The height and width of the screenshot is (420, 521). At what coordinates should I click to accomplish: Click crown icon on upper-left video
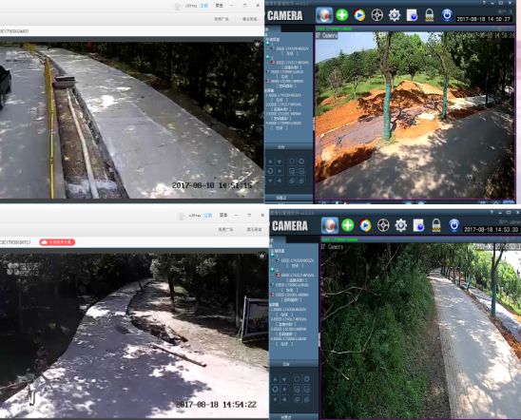pos(258,44)
